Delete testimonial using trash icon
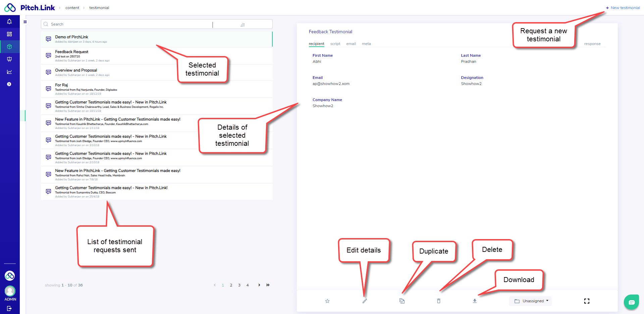 pyautogui.click(x=439, y=301)
